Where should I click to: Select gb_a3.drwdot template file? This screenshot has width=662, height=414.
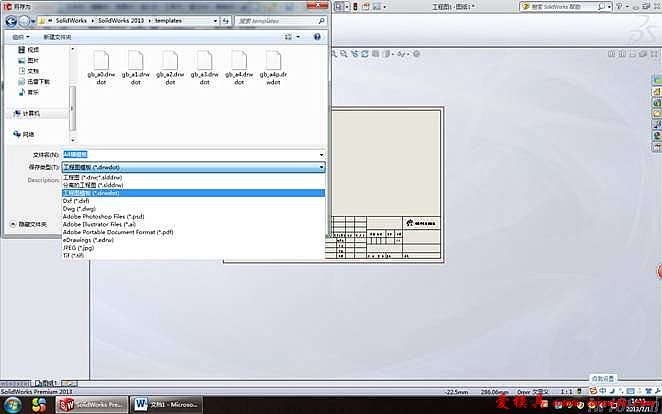click(203, 67)
